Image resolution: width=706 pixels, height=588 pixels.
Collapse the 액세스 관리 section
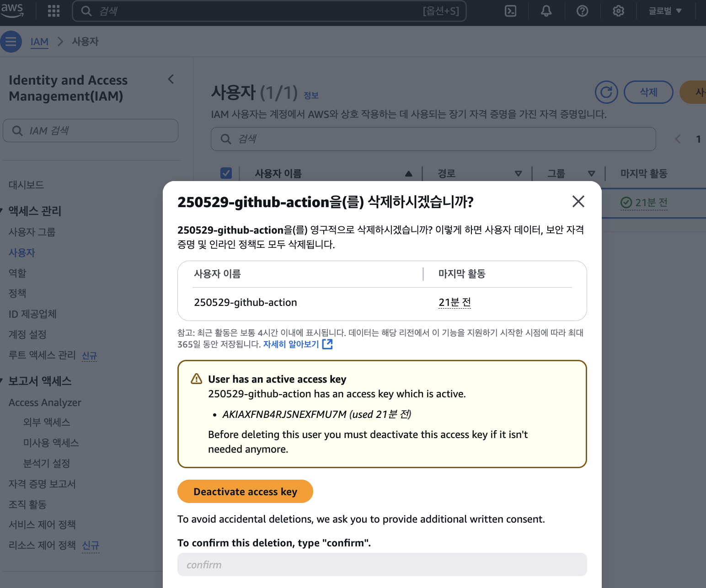pos(2,211)
